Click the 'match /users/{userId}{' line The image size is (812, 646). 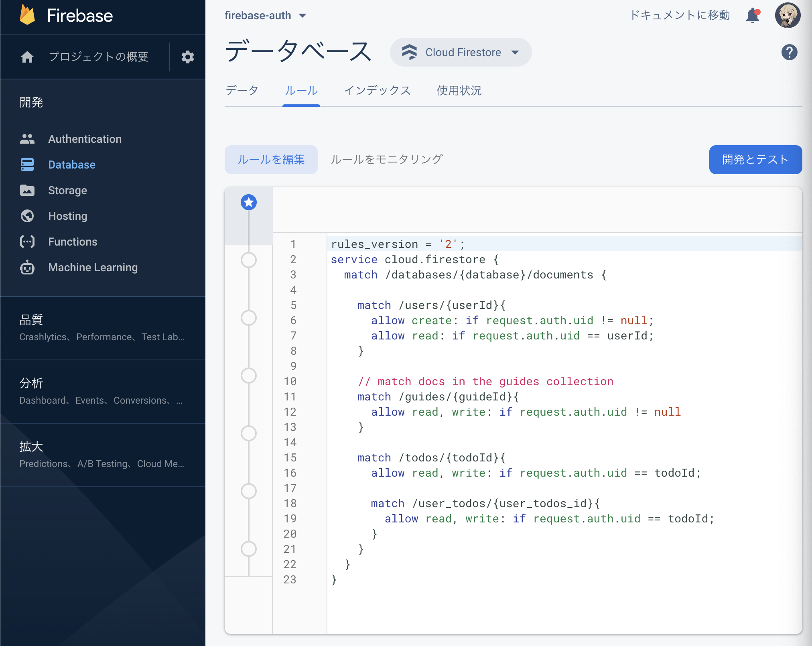(x=431, y=305)
